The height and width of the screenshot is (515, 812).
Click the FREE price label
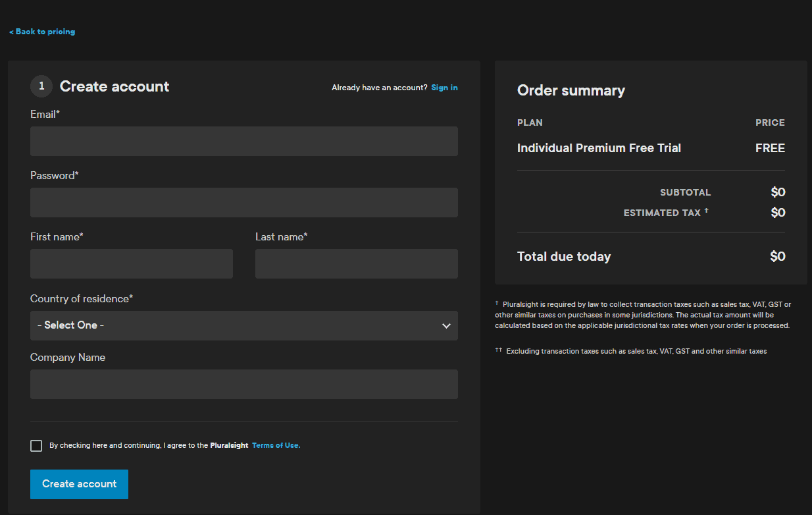click(770, 148)
